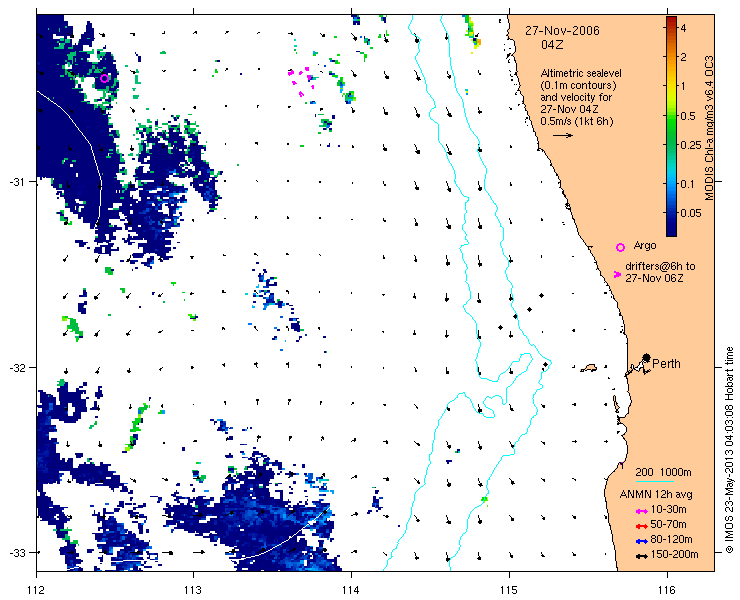Click the 10-30m depth label
The image size is (740, 600).
[x=668, y=509]
